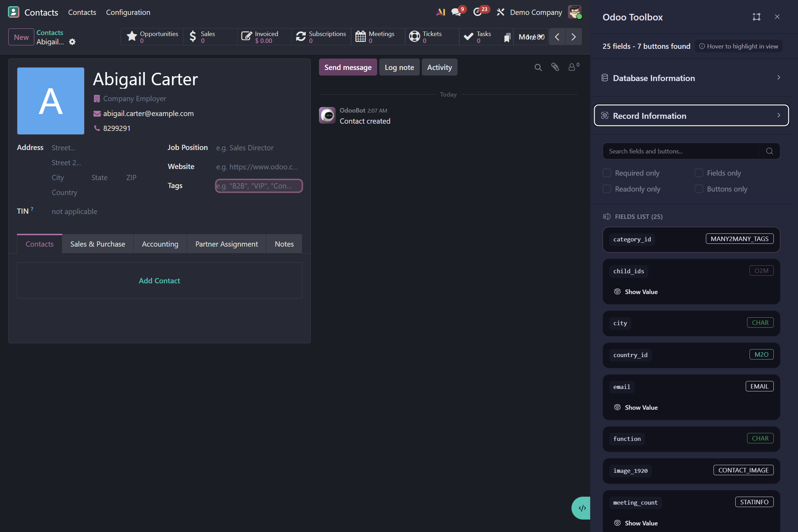This screenshot has height=532, width=798.
Task: Click the code view icon at bottom right
Action: click(x=582, y=508)
